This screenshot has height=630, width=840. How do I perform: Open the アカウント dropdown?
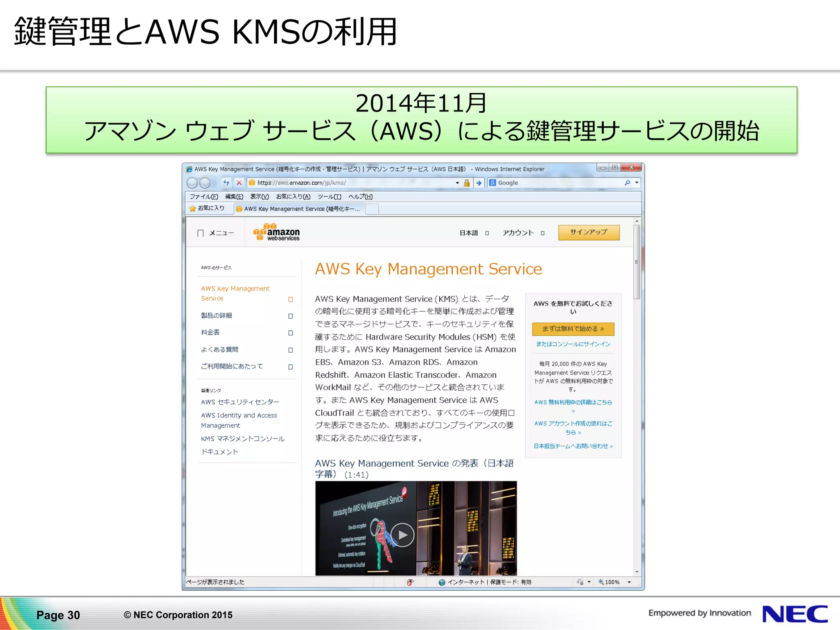pyautogui.click(x=524, y=233)
